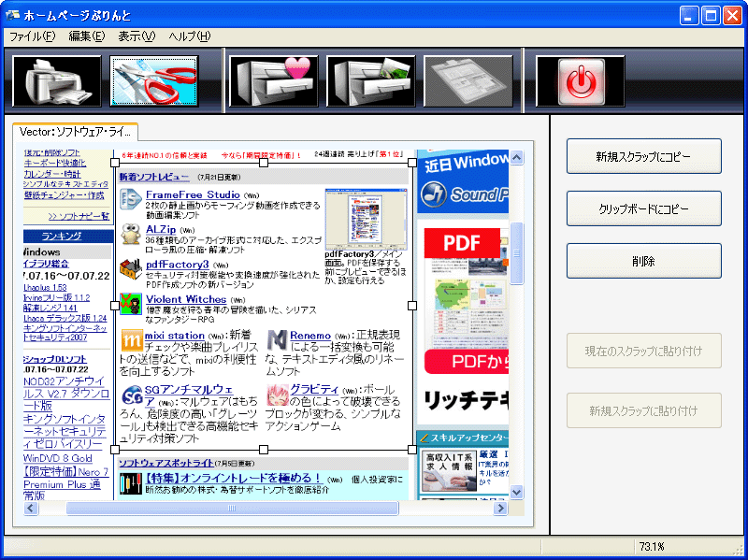The width and height of the screenshot is (748, 560).
Task: Click the 73.1% zoom status text
Action: 652,546
